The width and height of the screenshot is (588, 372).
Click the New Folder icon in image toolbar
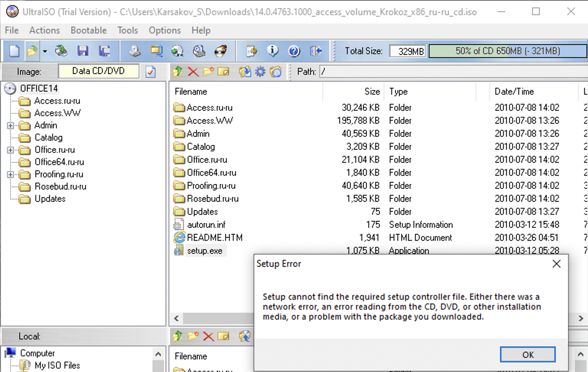208,72
